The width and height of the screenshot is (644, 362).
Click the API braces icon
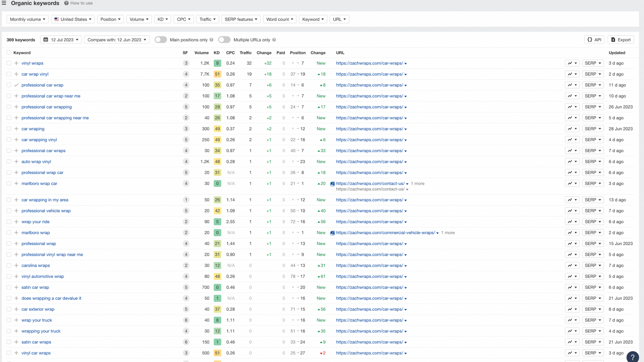click(x=590, y=40)
